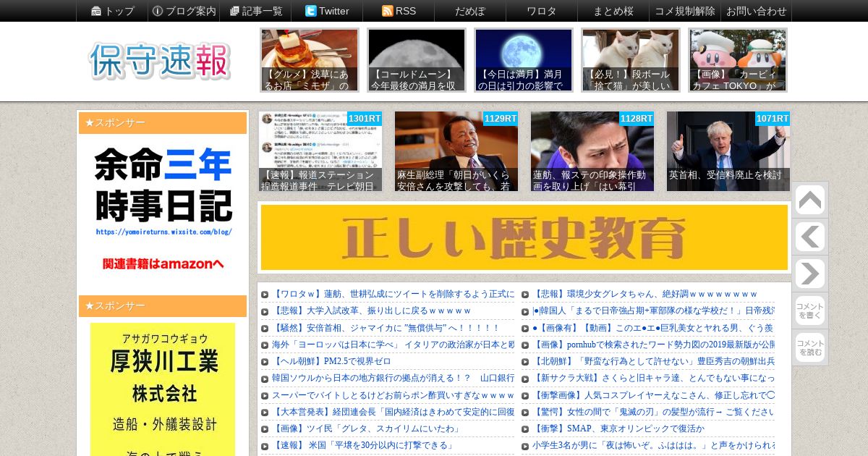Open 【驚愕】女性の間で「鬼滅の刃」 headline
Screen dimensions: 868x456
tap(653, 412)
